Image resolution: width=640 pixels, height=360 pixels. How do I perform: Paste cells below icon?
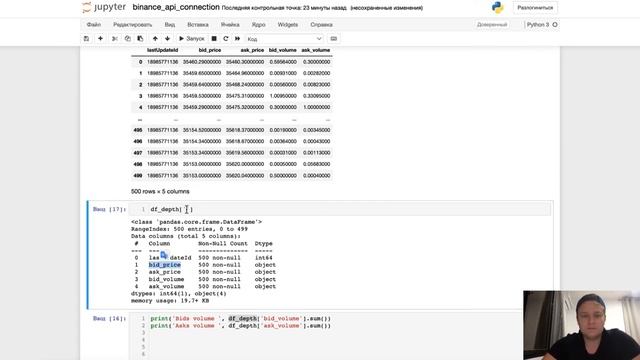(x=140, y=38)
